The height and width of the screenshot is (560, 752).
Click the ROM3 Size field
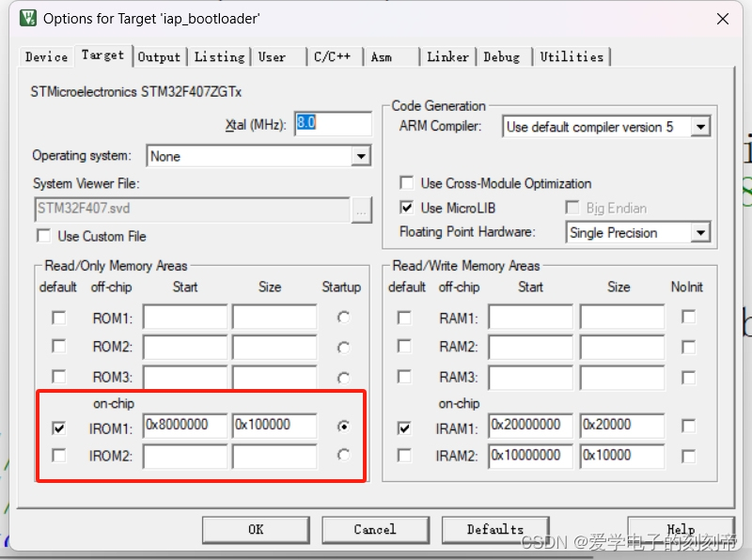pos(274,377)
